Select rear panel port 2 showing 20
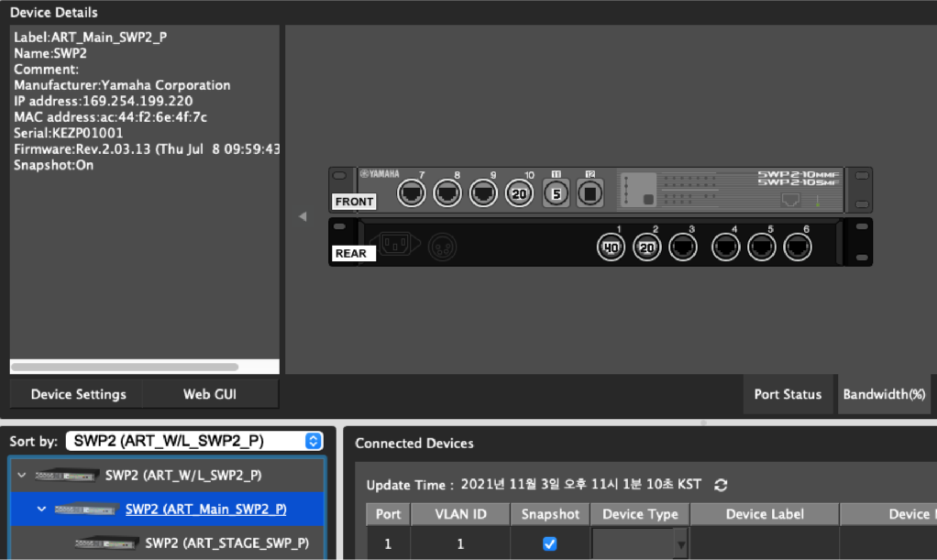The width and height of the screenshot is (937, 560). coord(646,247)
